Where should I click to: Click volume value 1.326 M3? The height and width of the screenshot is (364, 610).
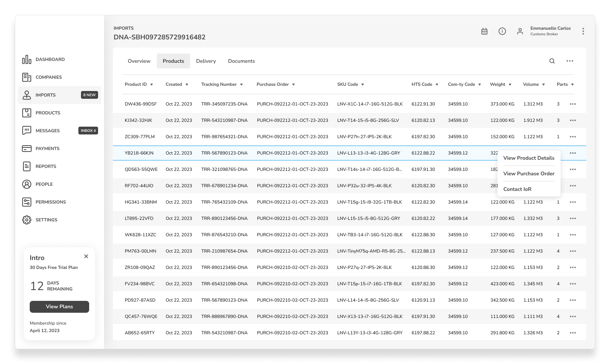[533, 333]
